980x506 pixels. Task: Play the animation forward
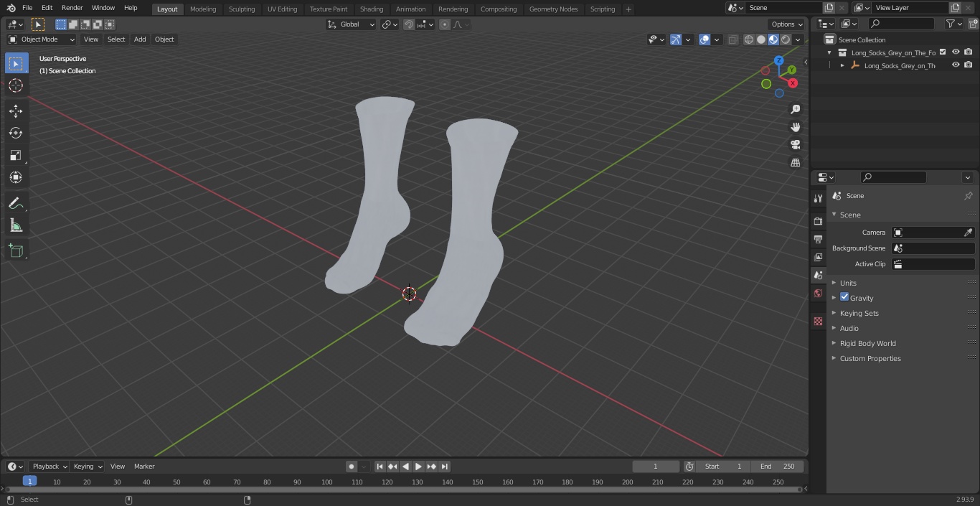point(418,467)
